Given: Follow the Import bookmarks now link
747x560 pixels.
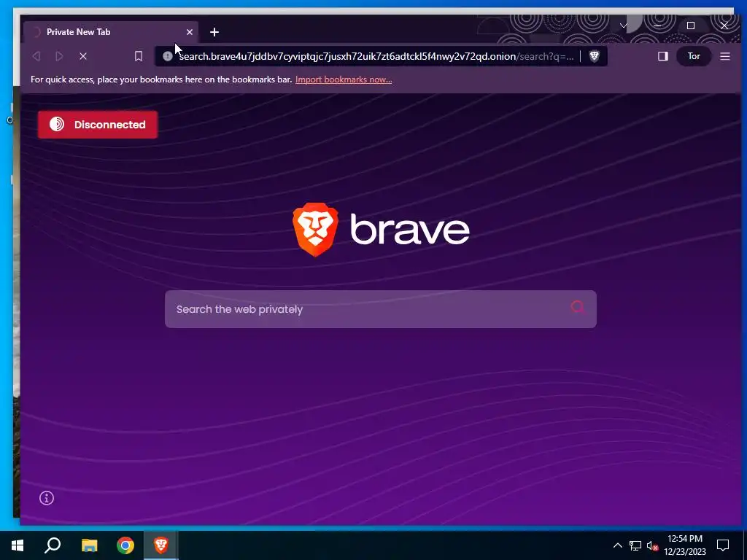Looking at the screenshot, I should pyautogui.click(x=344, y=79).
